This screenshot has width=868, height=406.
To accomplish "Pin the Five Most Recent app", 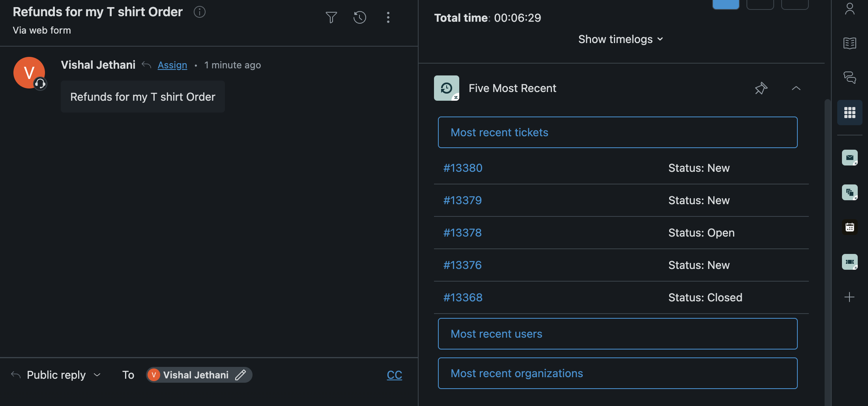I will (x=761, y=88).
